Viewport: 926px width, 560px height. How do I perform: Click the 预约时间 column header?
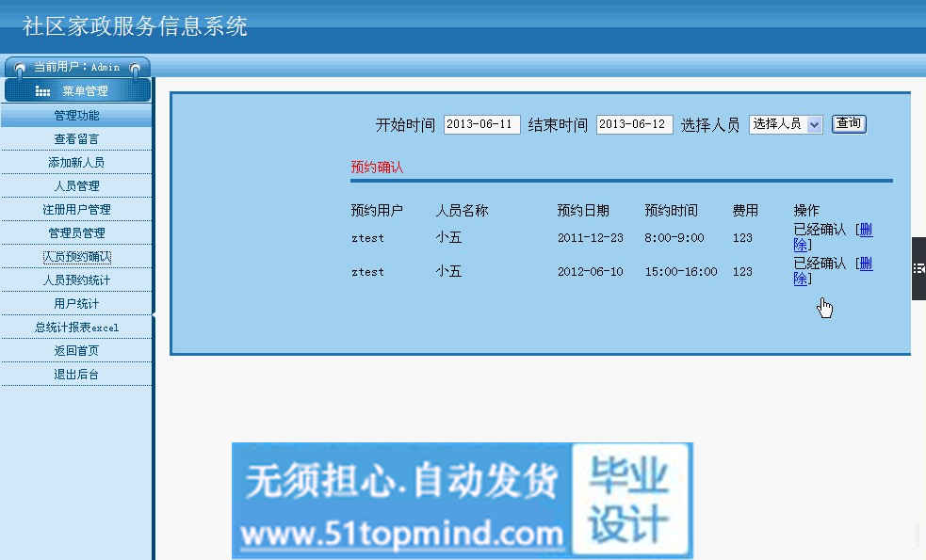tap(671, 211)
